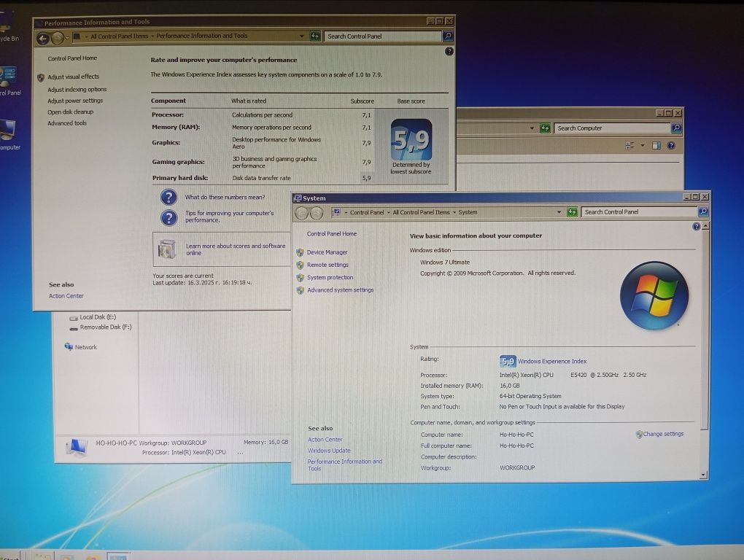Open Action Center in Performance window sidebar
Image resolution: width=744 pixels, height=560 pixels.
pyautogui.click(x=66, y=296)
